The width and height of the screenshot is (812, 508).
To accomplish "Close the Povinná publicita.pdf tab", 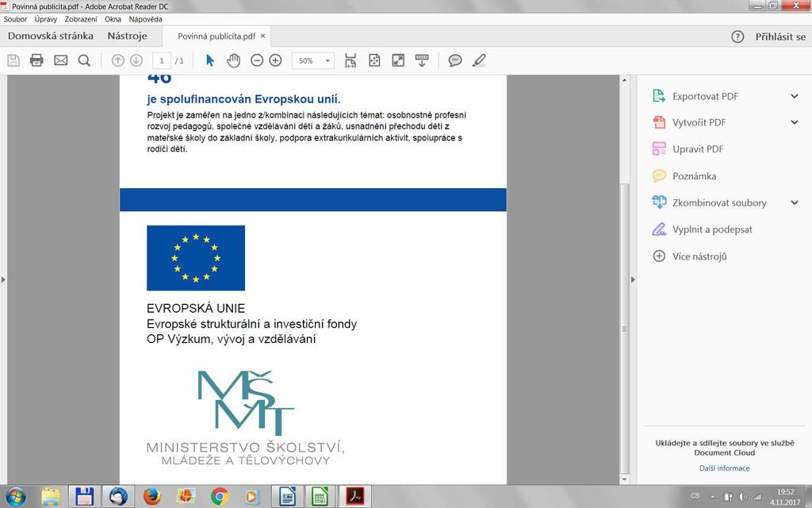I will (263, 36).
